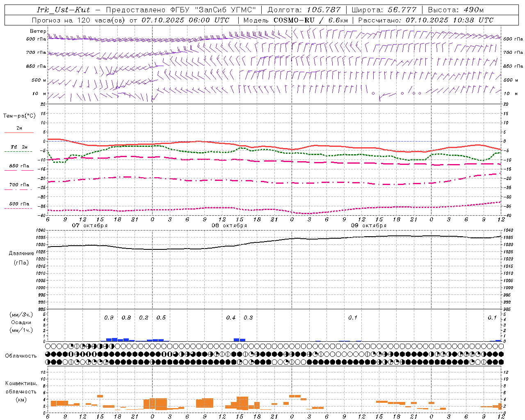
Task: Click the dash-dot line sample under the 700 гПа legend
Action: pyautogui.click(x=18, y=189)
